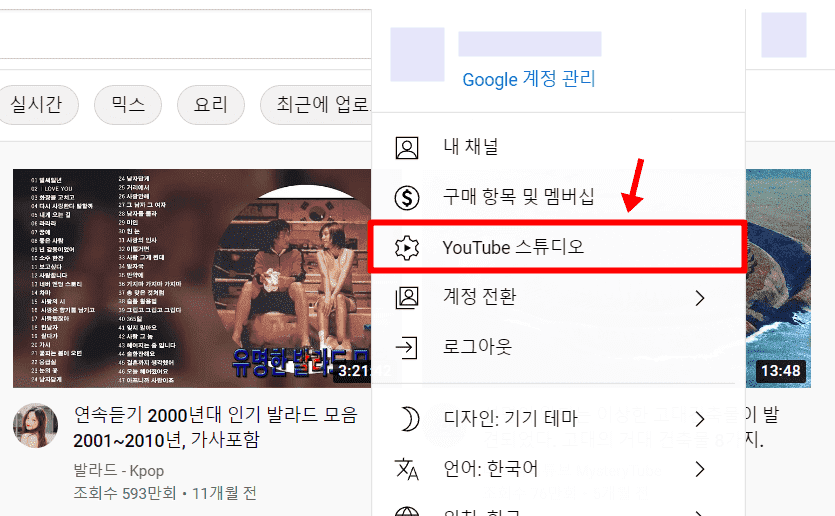Open the 발라드 - Kpop channel avatar
Viewport: 835px width, 516px height.
click(x=35, y=425)
